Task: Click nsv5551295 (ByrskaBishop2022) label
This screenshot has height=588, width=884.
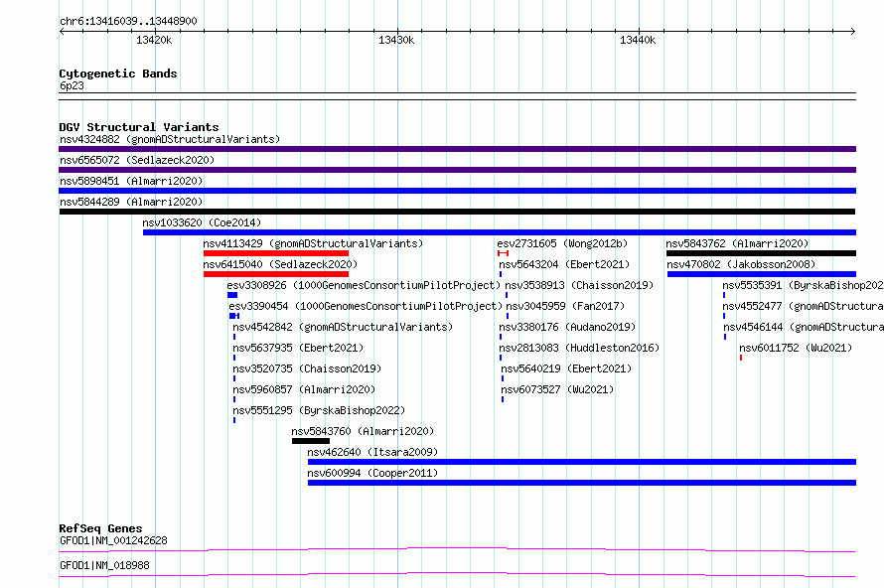Action: point(319,410)
